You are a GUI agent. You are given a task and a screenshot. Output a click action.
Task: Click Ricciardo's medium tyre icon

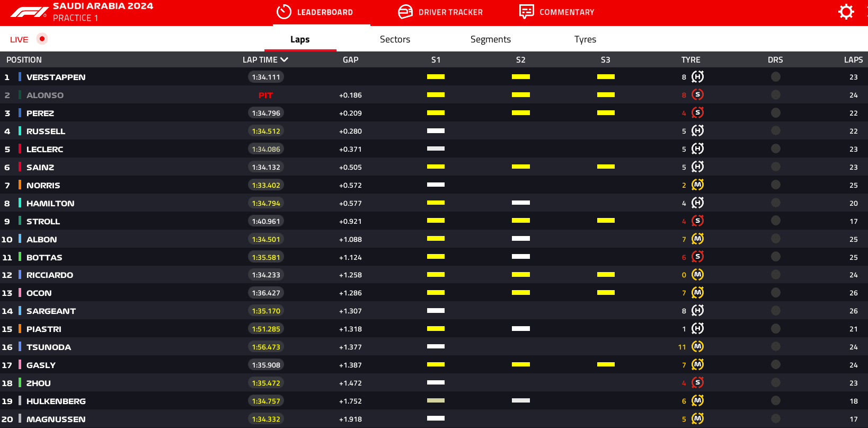697,275
